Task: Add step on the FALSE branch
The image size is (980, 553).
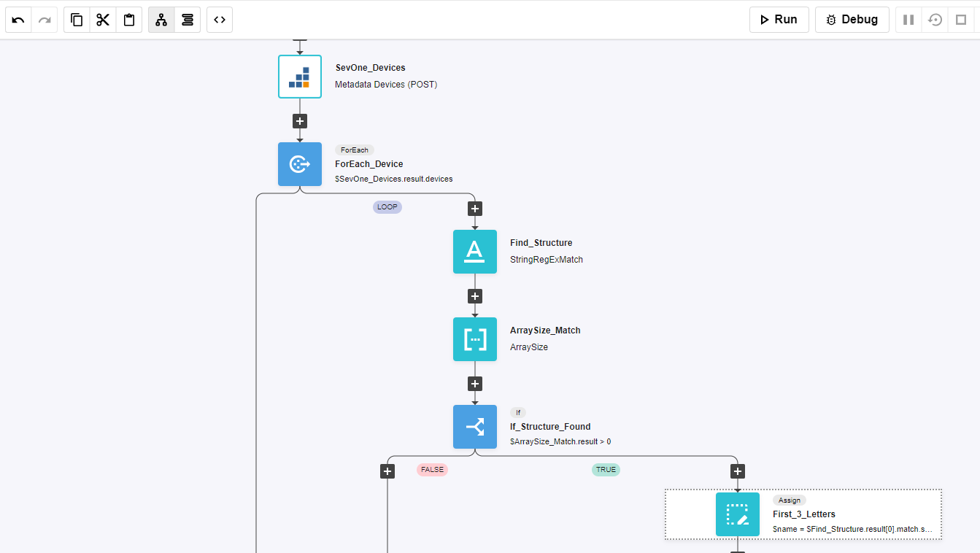Action: [387, 471]
